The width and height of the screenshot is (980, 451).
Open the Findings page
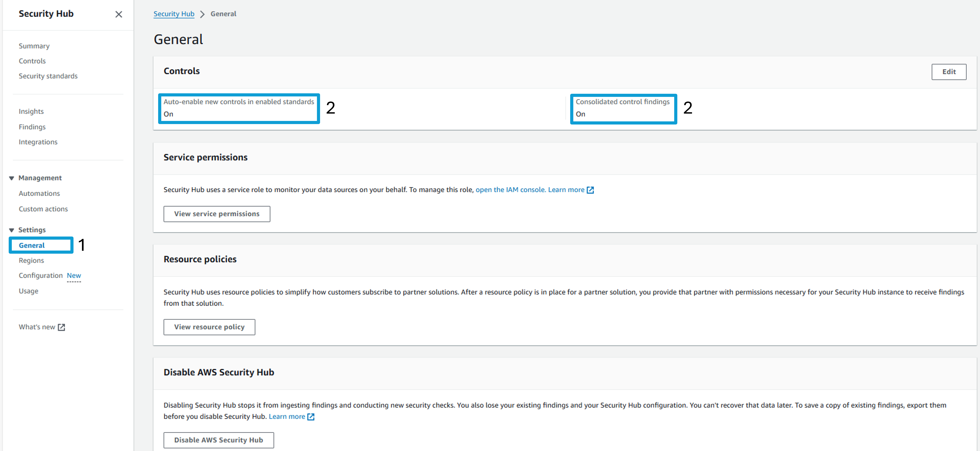point(32,127)
